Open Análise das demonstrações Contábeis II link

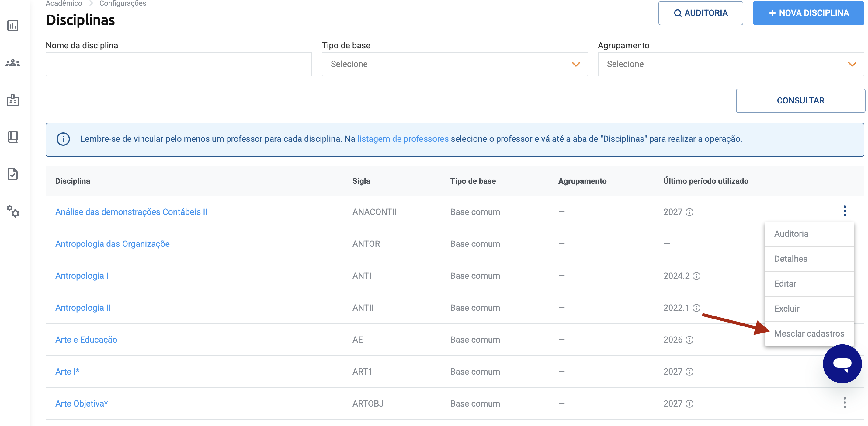click(131, 212)
